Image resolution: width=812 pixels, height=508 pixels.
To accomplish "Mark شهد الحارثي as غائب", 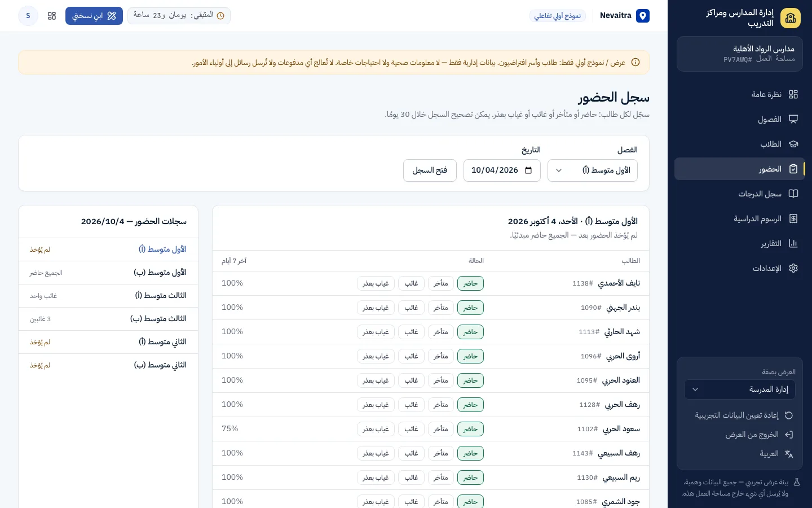I will click(411, 332).
